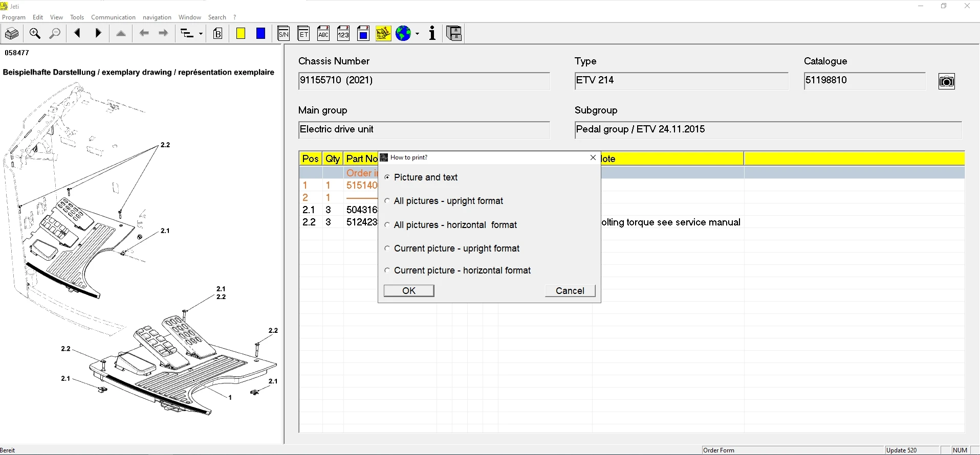
Task: Choose 'Current picture - horizontal format' option
Action: [387, 270]
